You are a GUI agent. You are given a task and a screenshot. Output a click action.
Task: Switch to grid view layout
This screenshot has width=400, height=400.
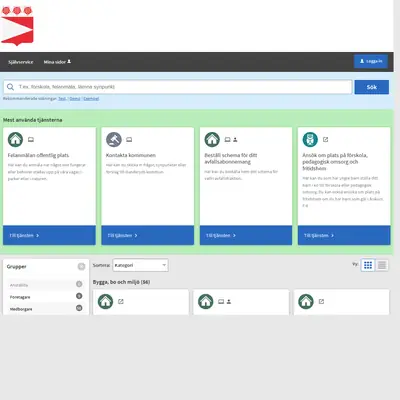coord(368,265)
